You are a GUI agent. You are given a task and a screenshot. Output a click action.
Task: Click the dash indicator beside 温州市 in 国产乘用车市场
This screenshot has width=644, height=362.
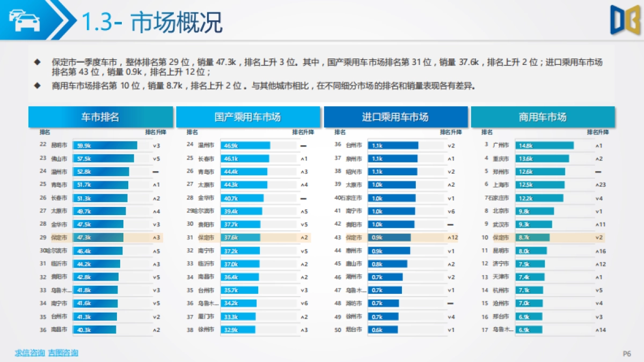[303, 145]
